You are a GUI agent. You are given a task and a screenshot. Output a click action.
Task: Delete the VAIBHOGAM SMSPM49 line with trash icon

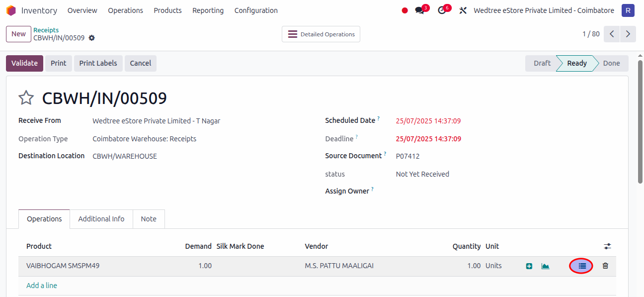(x=605, y=266)
